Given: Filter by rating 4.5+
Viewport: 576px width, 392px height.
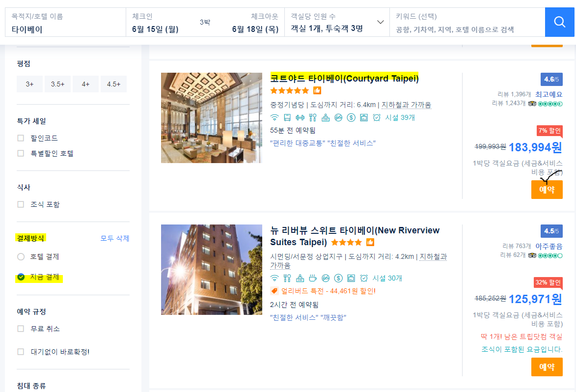Looking at the screenshot, I should [114, 84].
